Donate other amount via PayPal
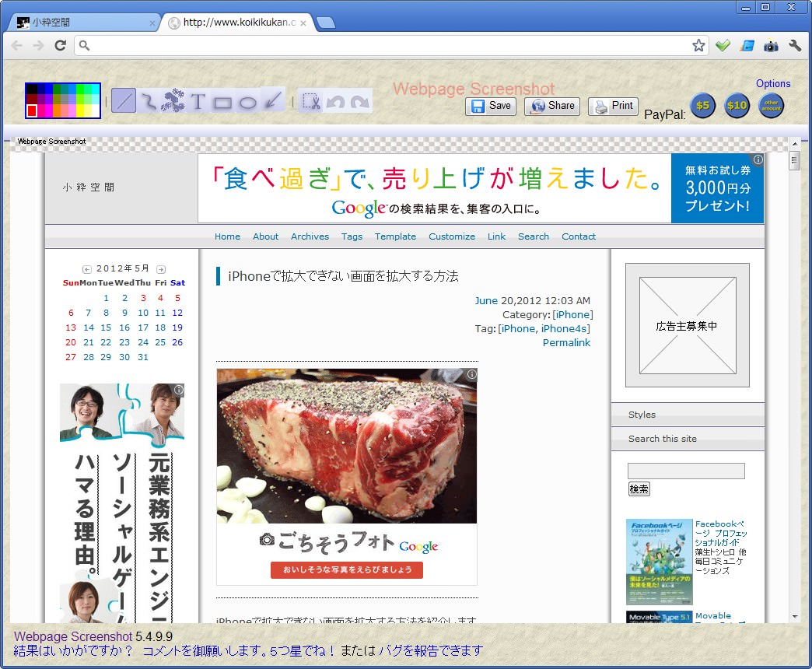Screen dimensions: 812x669 pos(771,106)
